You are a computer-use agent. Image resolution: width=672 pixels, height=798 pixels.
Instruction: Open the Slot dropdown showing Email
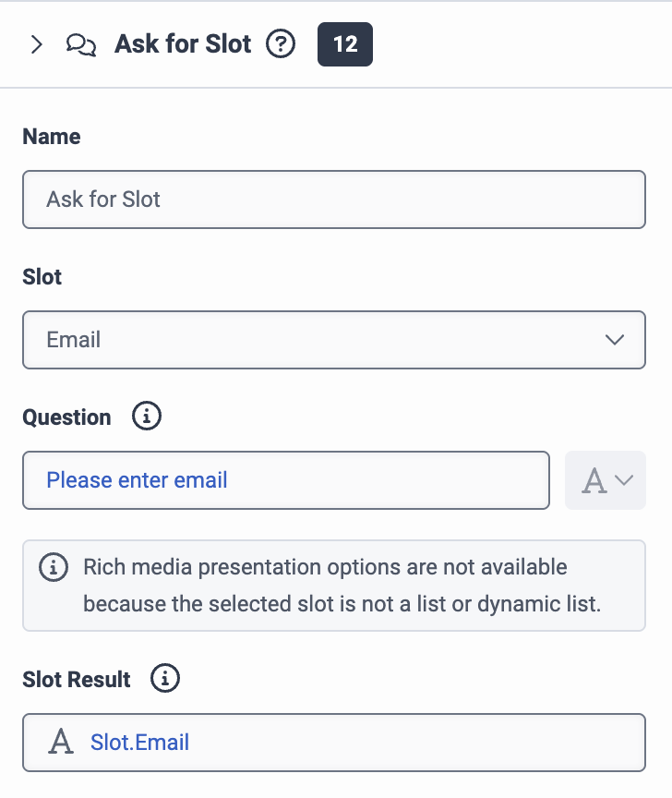(x=334, y=340)
